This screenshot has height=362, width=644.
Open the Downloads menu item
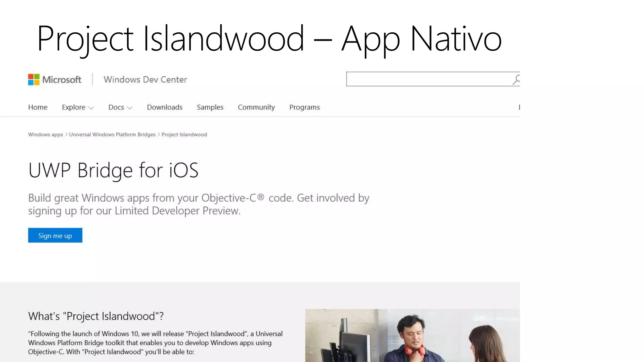click(164, 107)
